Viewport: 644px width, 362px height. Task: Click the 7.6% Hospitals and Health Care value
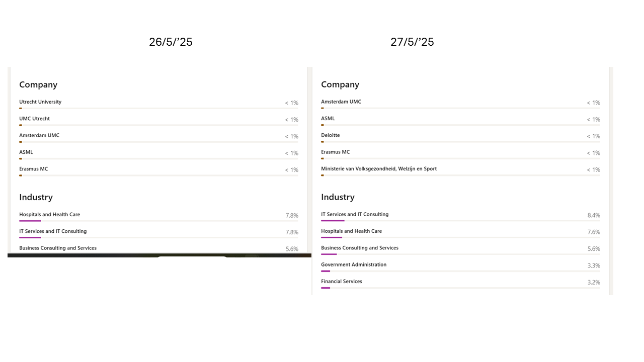pyautogui.click(x=594, y=232)
